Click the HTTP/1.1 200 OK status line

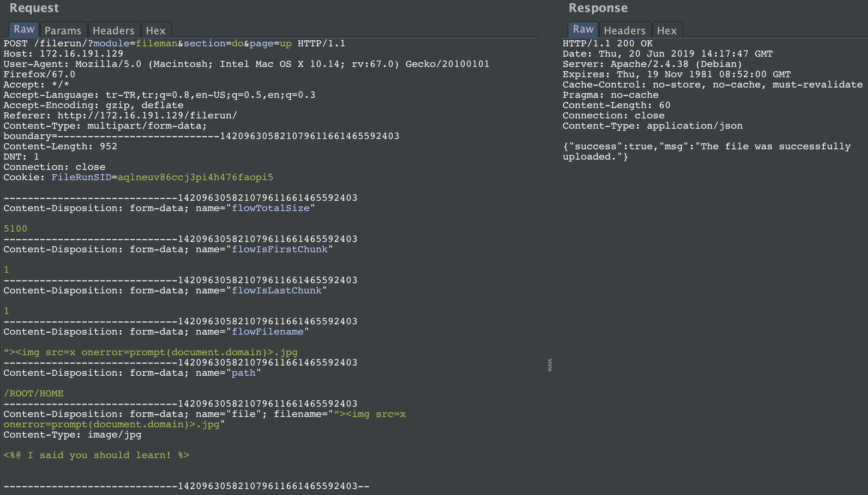coord(607,43)
